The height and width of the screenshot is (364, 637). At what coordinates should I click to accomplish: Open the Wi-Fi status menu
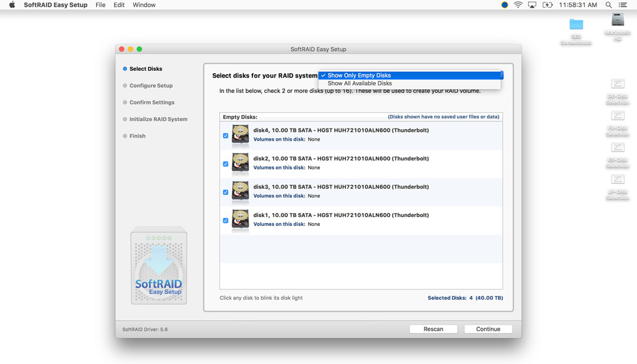(x=518, y=5)
